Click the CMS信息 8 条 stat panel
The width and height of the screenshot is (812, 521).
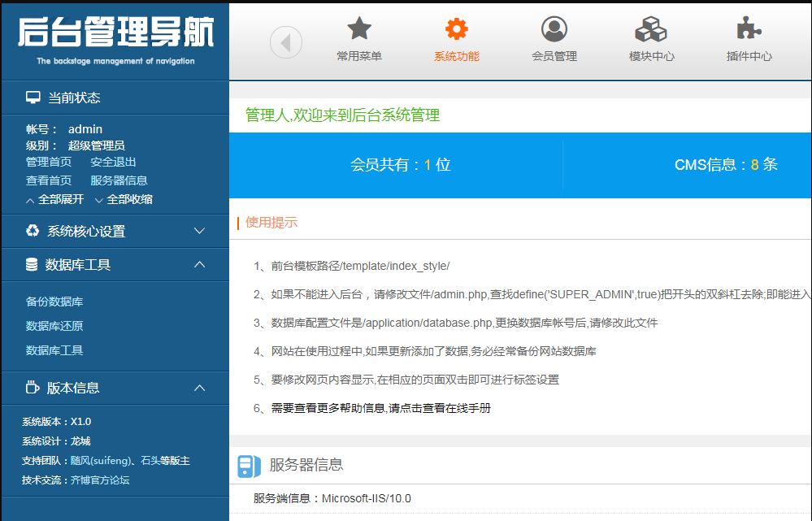point(687,165)
